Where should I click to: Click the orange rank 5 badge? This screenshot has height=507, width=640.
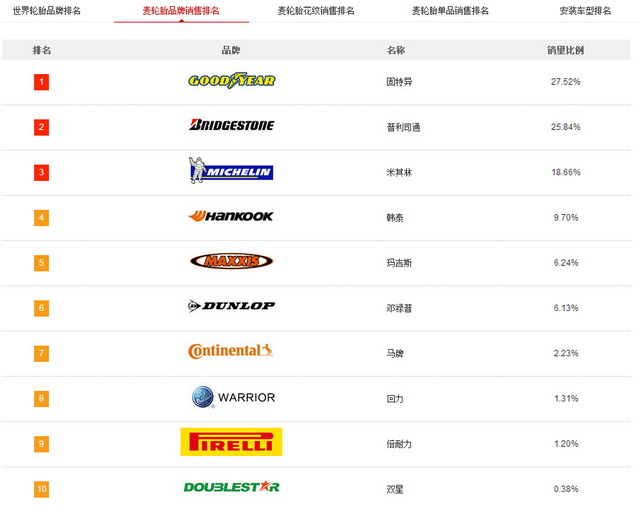click(x=41, y=263)
